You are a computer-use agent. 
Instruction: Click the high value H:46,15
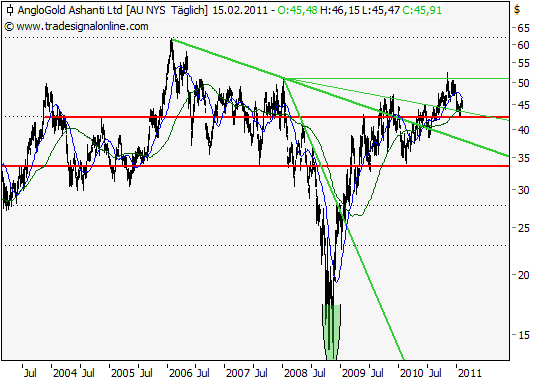(x=340, y=10)
